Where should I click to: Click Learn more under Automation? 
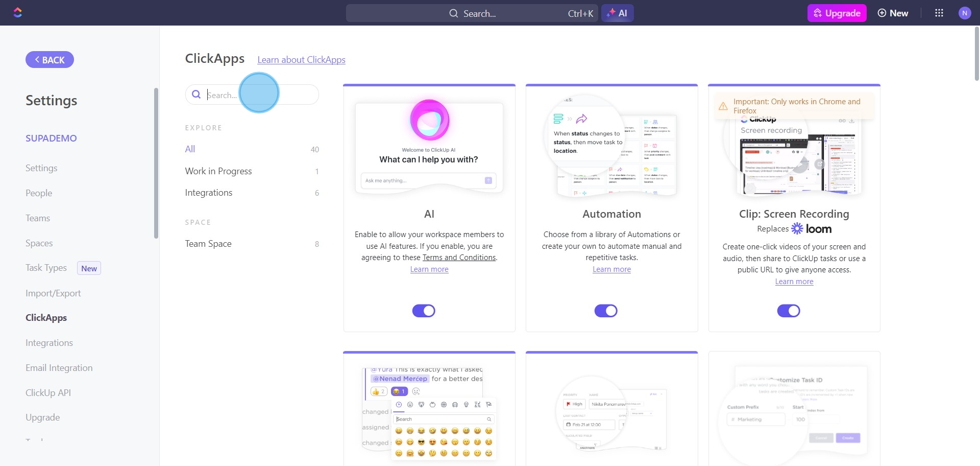point(611,269)
